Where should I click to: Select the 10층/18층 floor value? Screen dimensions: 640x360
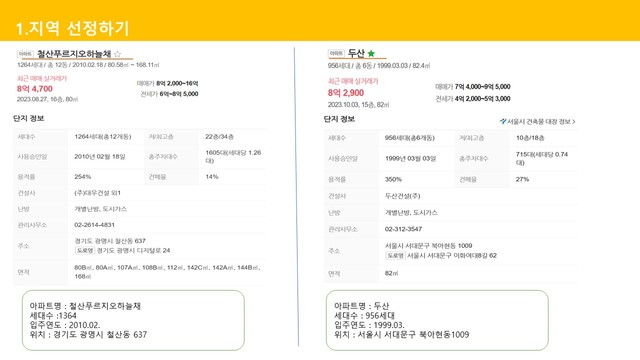[x=530, y=138]
